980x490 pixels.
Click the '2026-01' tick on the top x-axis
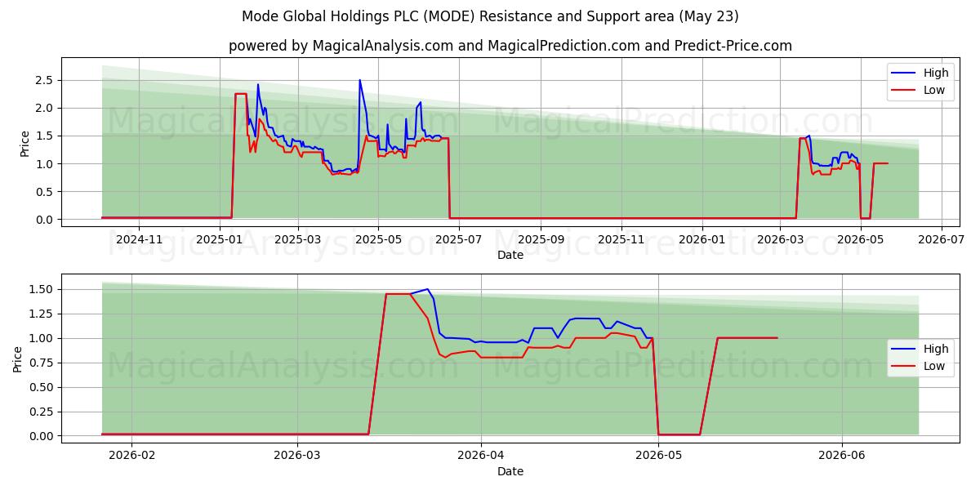(x=702, y=239)
